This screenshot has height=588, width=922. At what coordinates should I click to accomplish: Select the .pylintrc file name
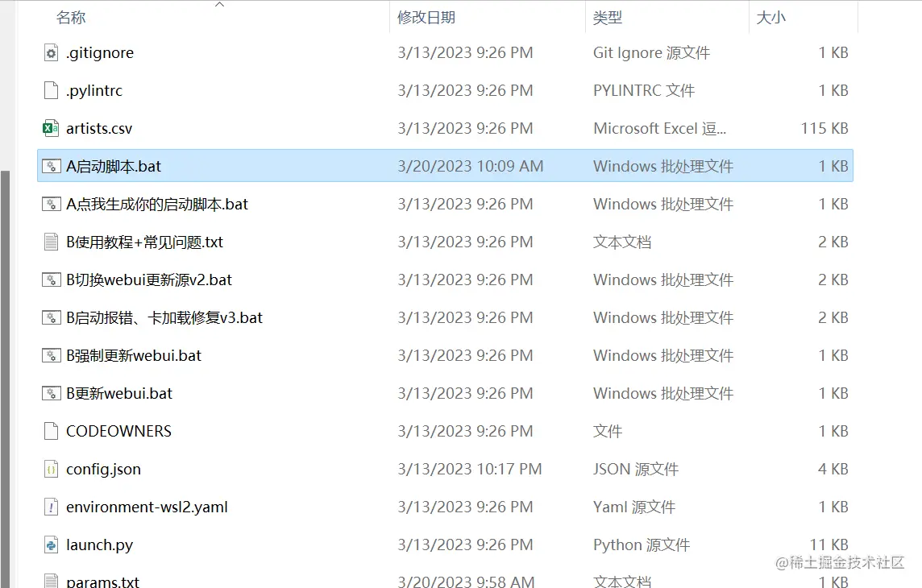[94, 90]
